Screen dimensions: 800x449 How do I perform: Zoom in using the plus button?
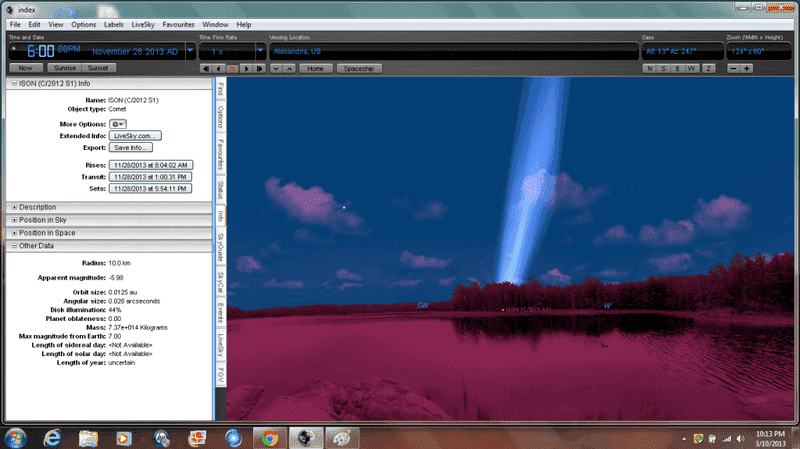point(747,68)
